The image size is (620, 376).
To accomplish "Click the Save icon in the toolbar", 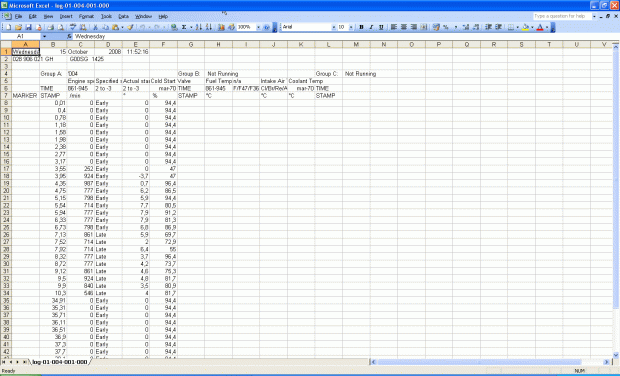I will (x=28, y=27).
